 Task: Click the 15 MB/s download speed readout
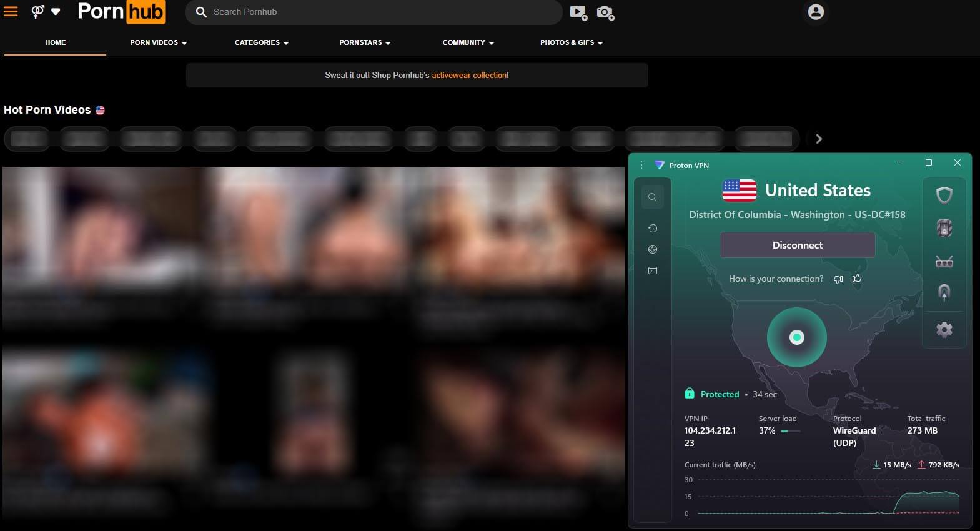click(x=892, y=465)
